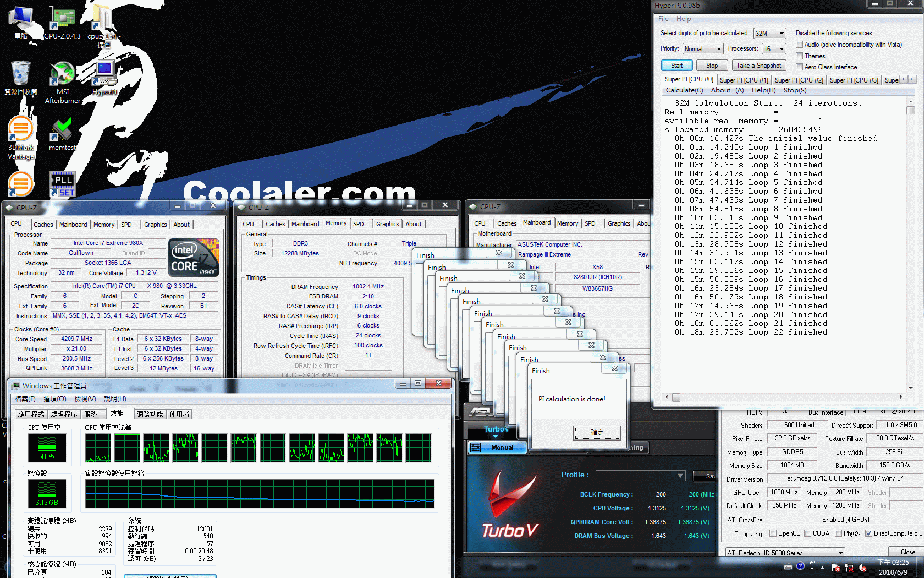Click the CPU-Z icon in the Memory window title bar
Viewport: 924px width, 578px height.
[x=241, y=207]
